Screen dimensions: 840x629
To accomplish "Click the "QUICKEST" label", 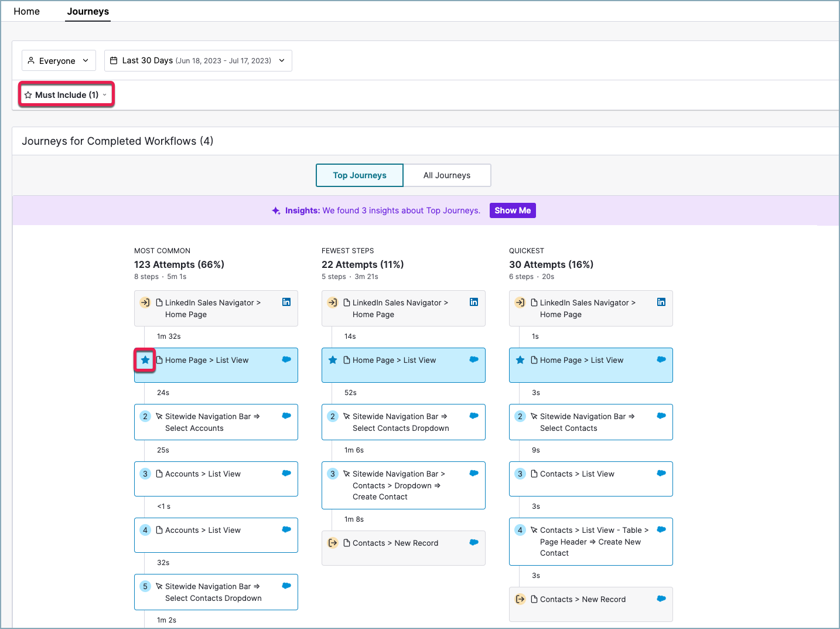I will (x=527, y=251).
